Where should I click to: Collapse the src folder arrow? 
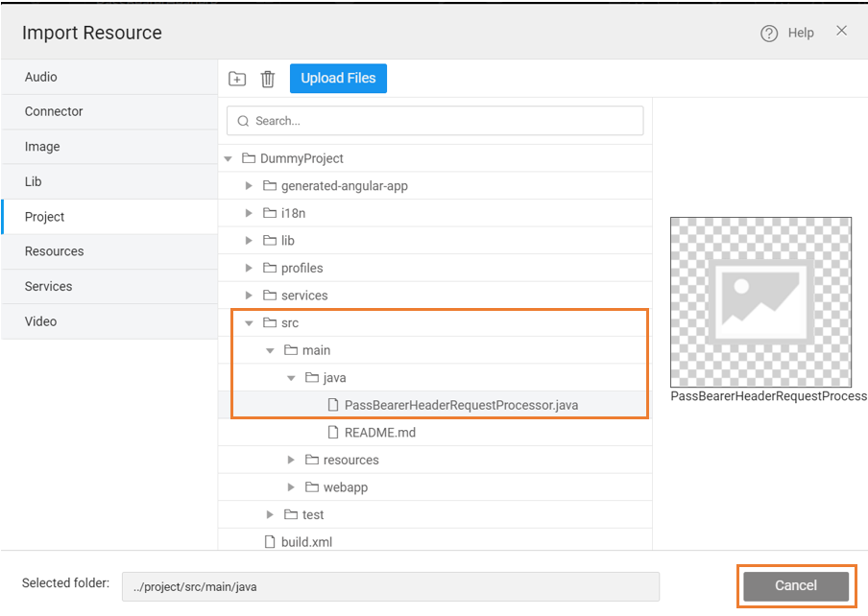(x=249, y=323)
